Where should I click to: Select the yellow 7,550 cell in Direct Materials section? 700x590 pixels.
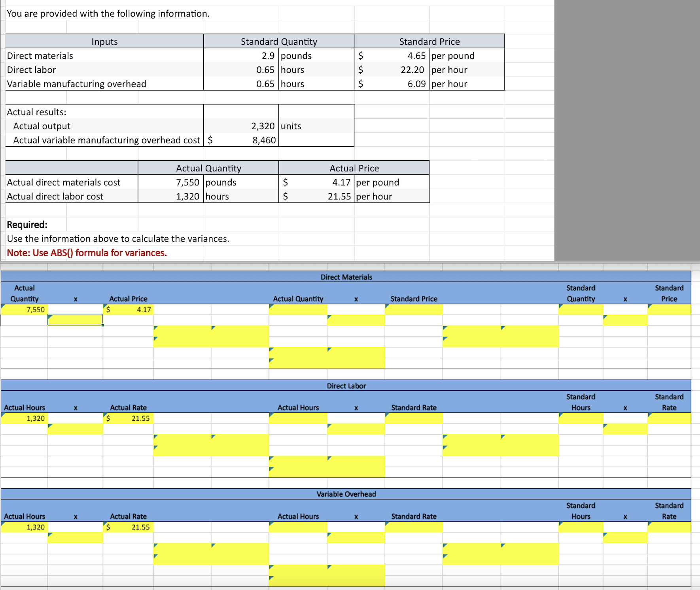pyautogui.click(x=24, y=309)
